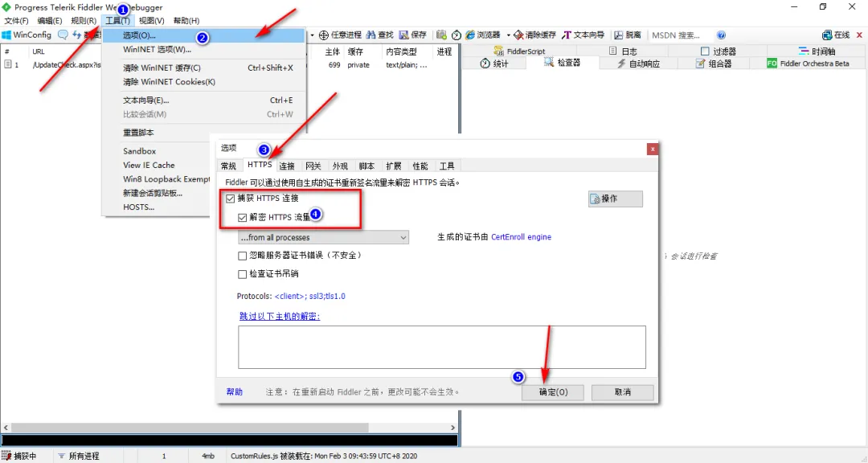Switch to the 脚本 tab in Options
Viewport: 868px width, 463px height.
pos(366,166)
